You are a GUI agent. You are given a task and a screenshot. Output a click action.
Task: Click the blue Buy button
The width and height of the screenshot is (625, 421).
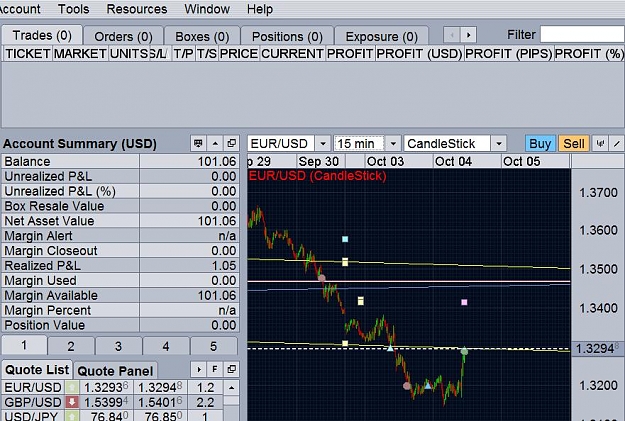tap(540, 144)
